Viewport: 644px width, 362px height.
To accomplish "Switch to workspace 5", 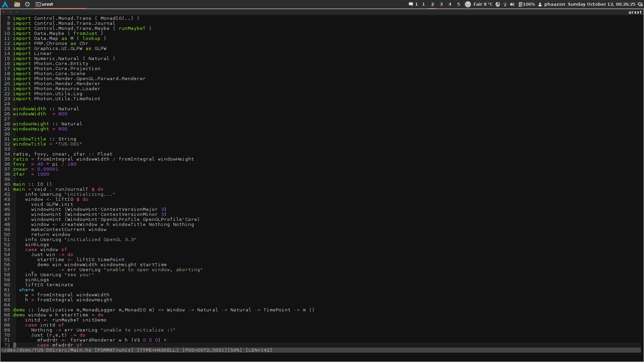I will 459,4.
